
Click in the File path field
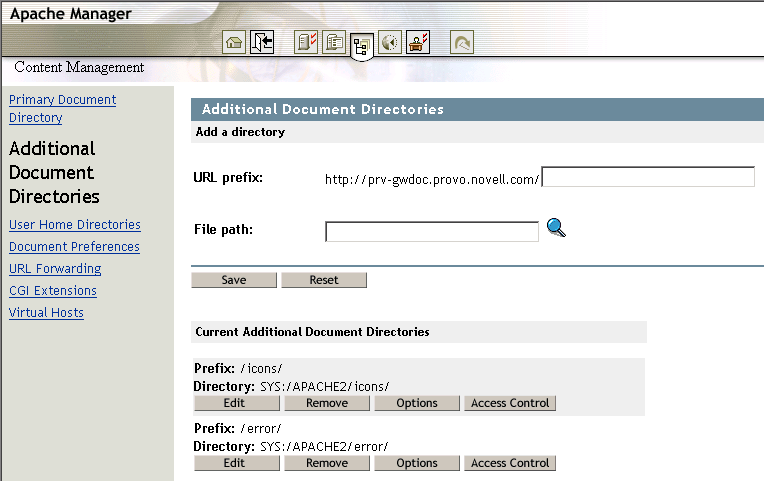(432, 232)
